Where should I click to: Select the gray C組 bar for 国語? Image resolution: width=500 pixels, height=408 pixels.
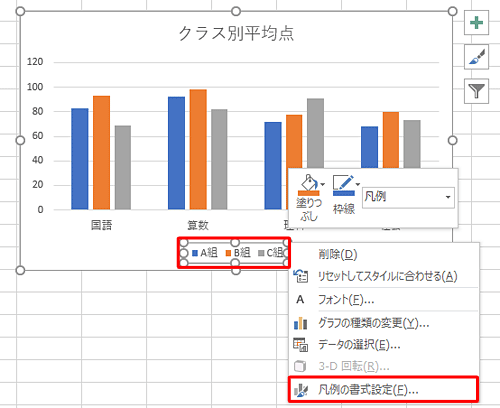(x=123, y=168)
